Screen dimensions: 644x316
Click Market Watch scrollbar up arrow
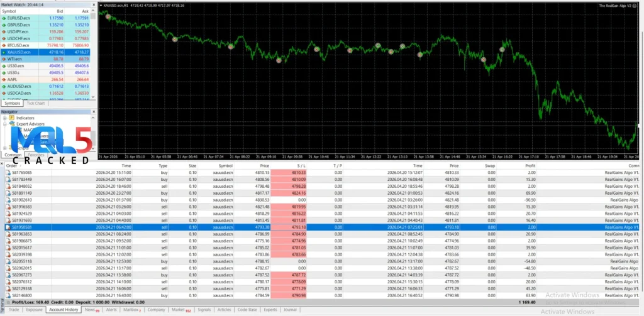point(93,11)
